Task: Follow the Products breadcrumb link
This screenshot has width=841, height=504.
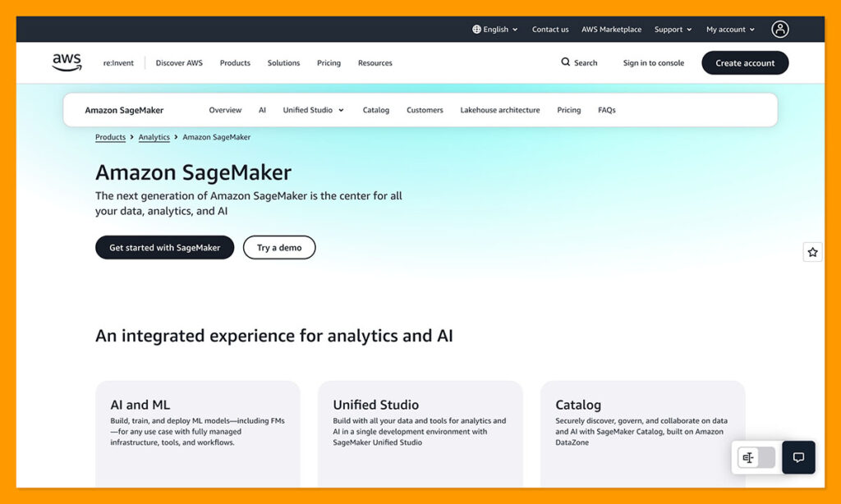Action: 111,137
